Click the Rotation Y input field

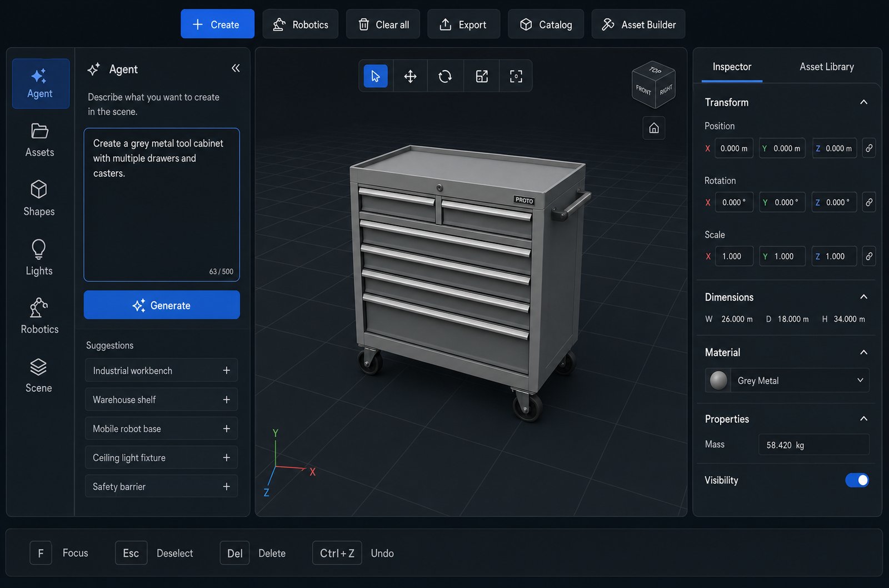point(782,202)
